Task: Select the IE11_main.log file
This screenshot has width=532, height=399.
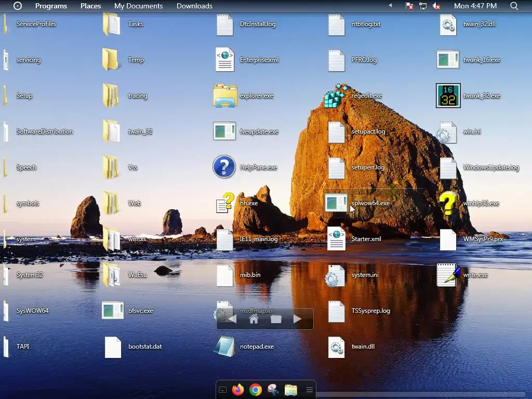Action: tap(224, 240)
